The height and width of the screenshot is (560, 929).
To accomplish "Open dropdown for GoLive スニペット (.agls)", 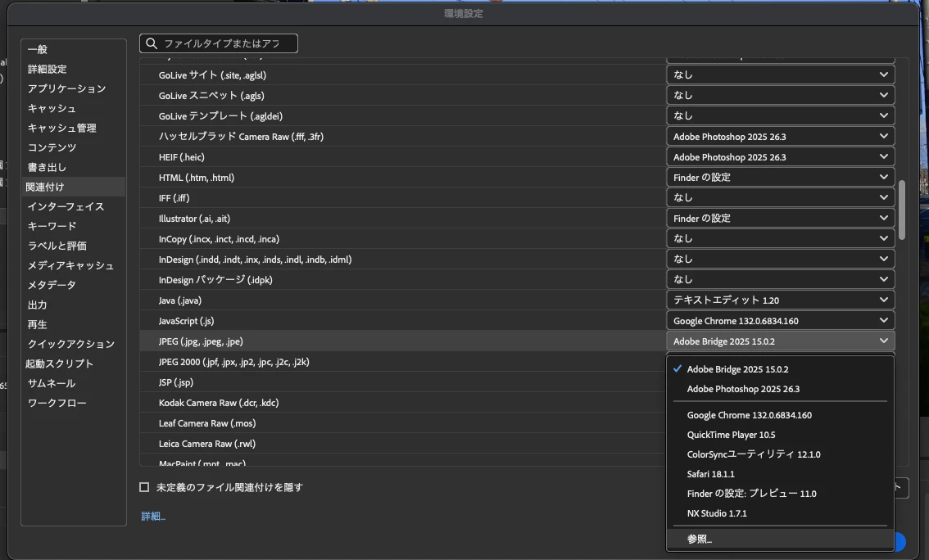I will 780,95.
